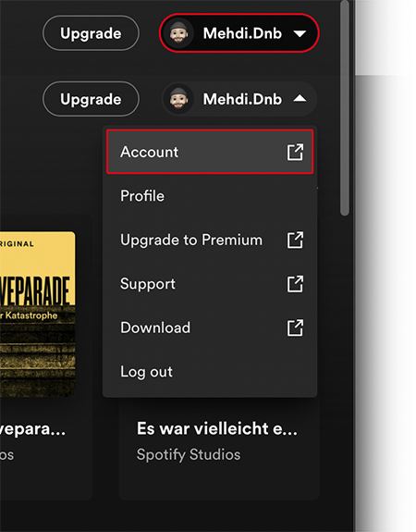Viewport: 416px width, 532px height.
Task: Click the avatar in the red-outlined user button
Action: click(179, 33)
